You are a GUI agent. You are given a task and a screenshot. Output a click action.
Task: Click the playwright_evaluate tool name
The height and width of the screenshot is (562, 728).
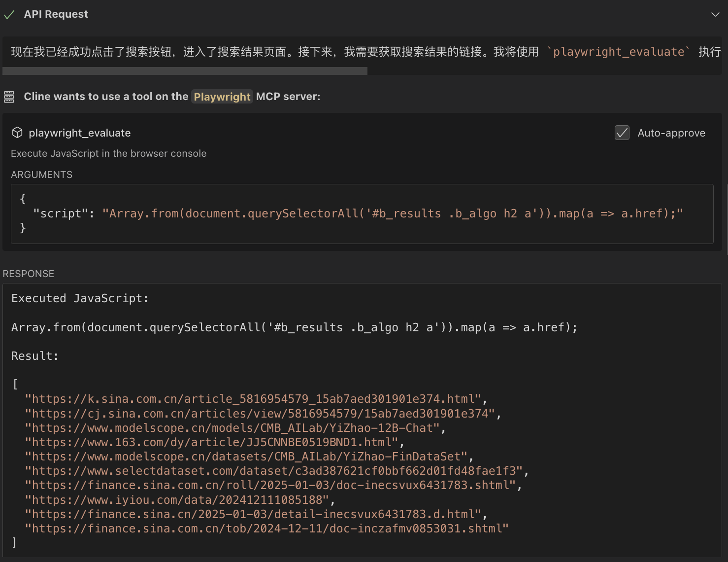click(80, 133)
